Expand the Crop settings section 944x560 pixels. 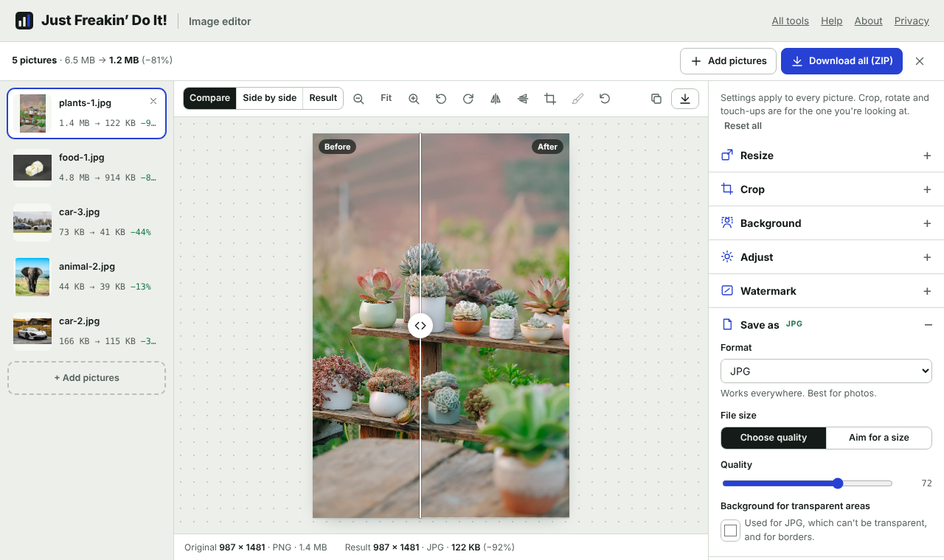point(826,189)
